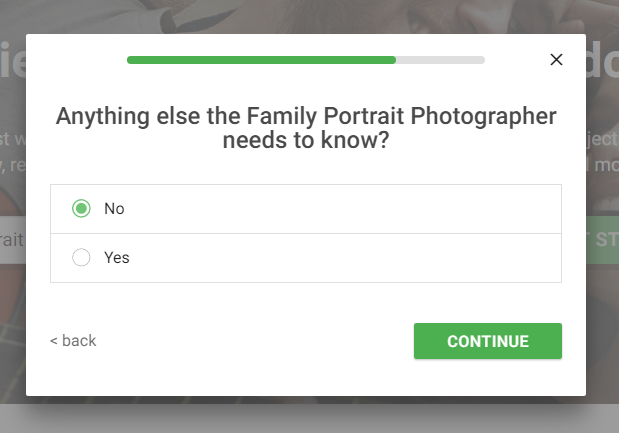Close the dialog with the X icon
Screen dimensions: 619x433
(556, 60)
